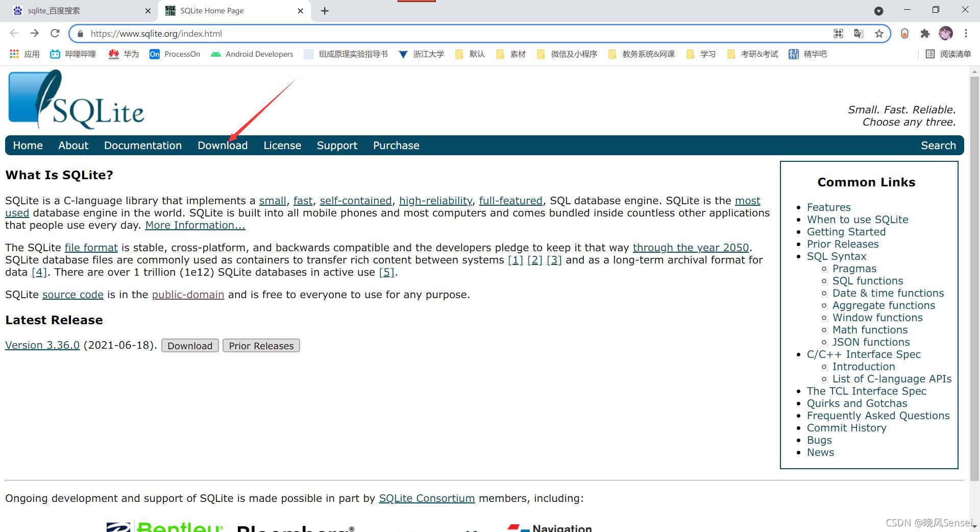Click the SQLite logo image
The image size is (980, 532).
tap(76, 99)
